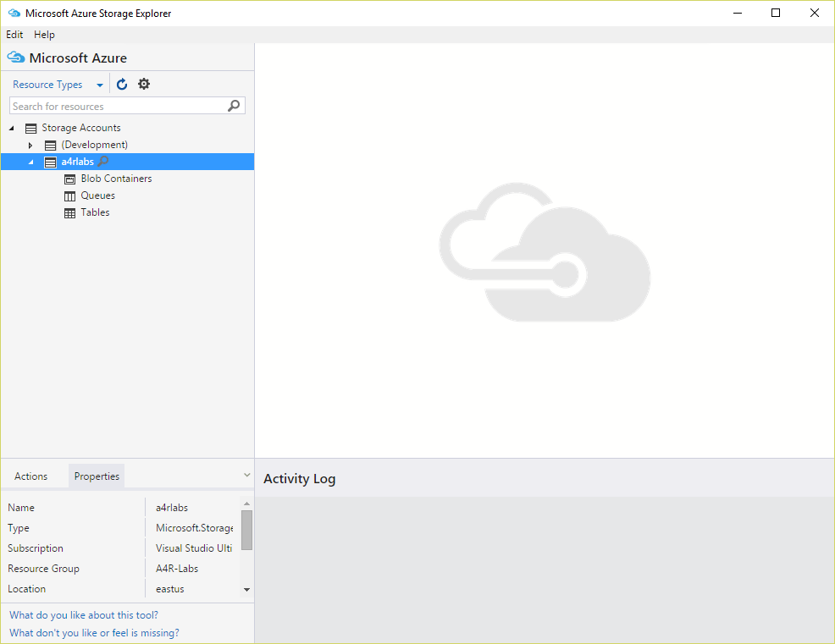This screenshot has width=835, height=644.
Task: Collapse the Actions/Properties panel using chevron
Action: [246, 476]
